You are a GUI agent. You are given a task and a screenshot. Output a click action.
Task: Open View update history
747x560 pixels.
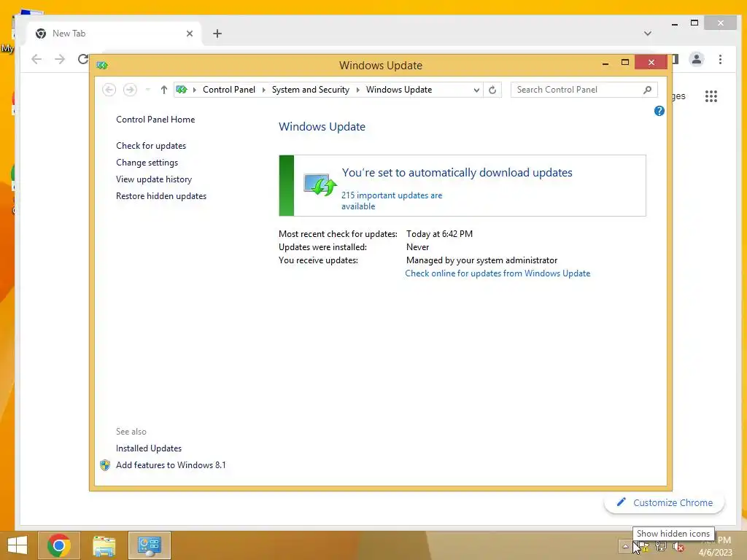(154, 179)
